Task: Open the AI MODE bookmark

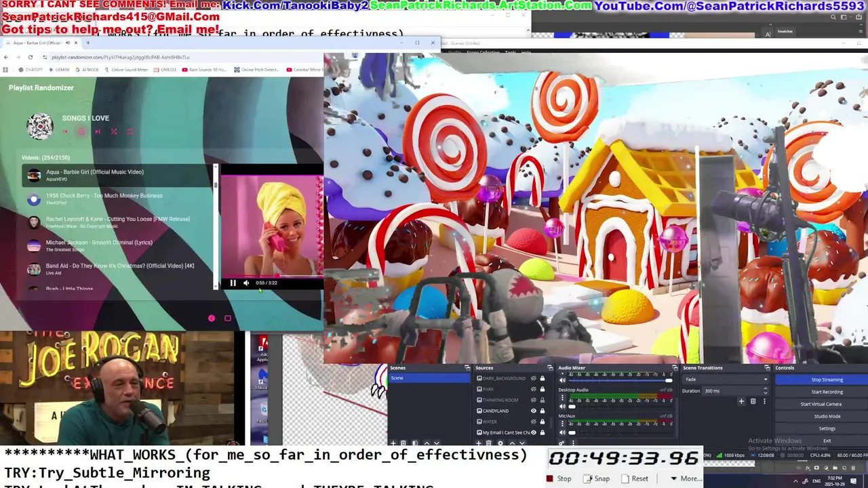Action: pyautogui.click(x=86, y=69)
